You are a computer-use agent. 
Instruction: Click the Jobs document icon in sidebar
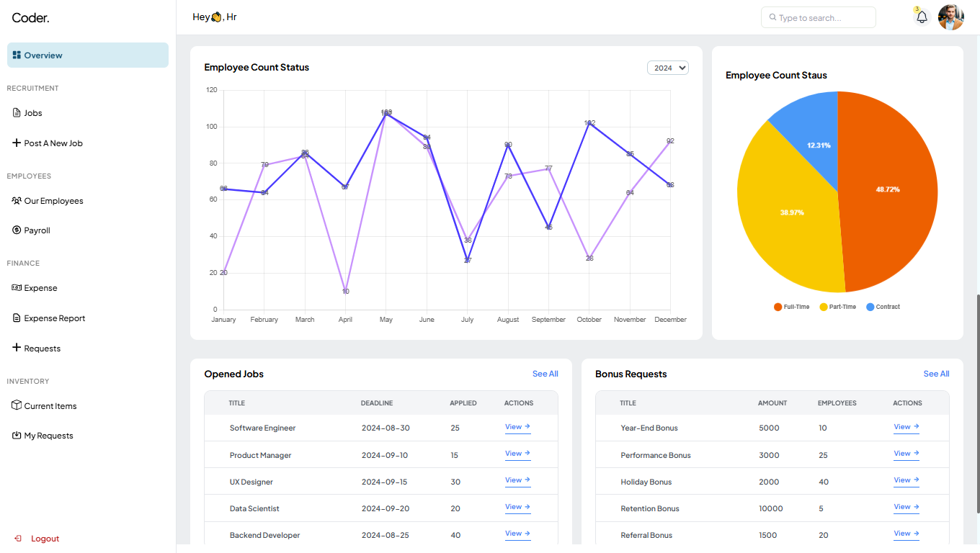click(x=17, y=113)
